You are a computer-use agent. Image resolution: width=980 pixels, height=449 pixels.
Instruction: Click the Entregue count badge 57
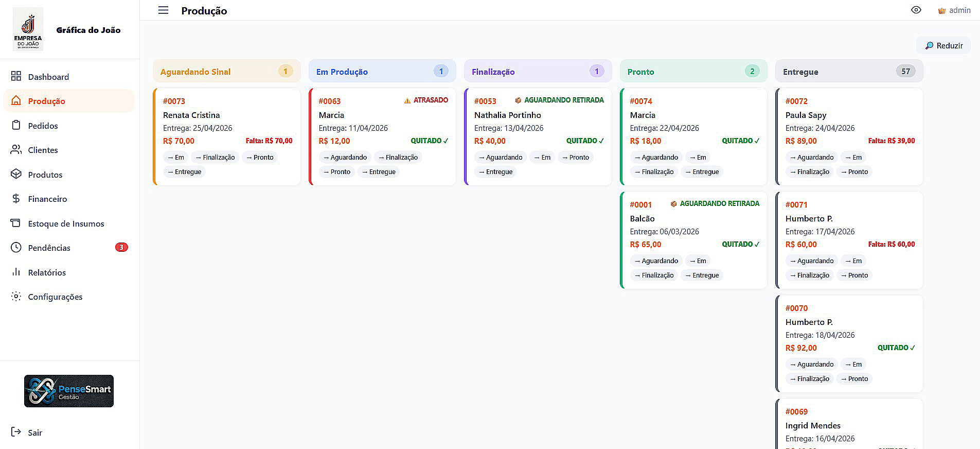click(905, 71)
